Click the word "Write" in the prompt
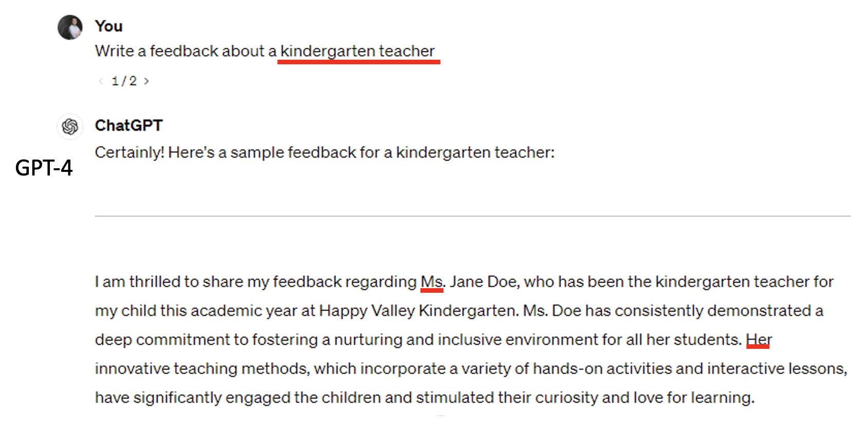This screenshot has height=424, width=868. [114, 51]
